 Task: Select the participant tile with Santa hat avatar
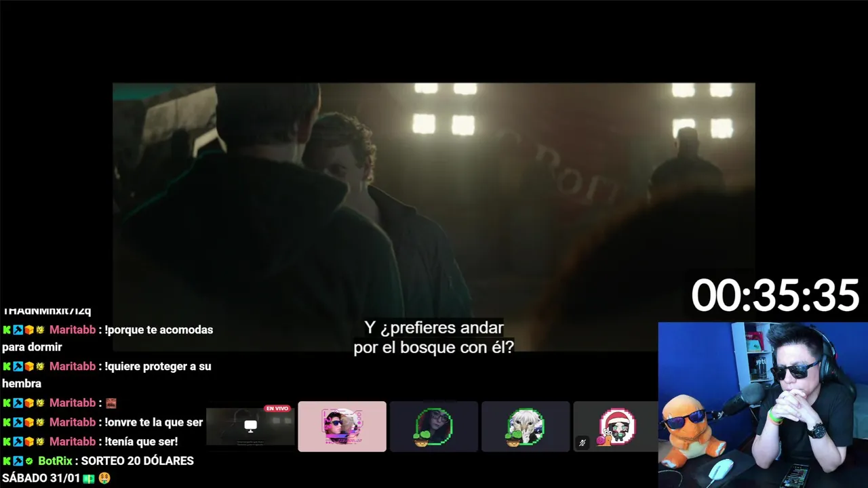pos(616,426)
